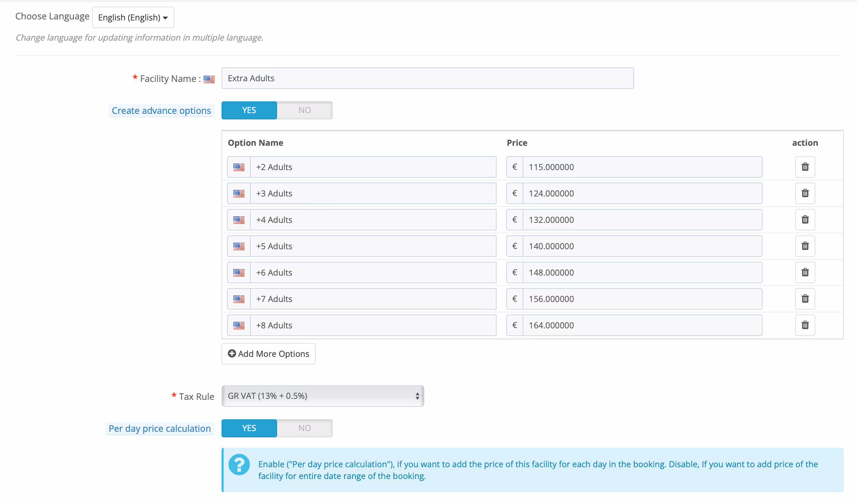857x504 pixels.
Task: Click trash icon for +3 Adults
Action: pos(805,193)
